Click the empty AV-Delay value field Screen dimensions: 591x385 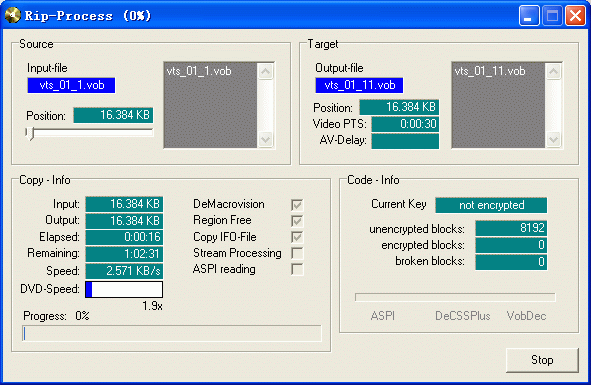(405, 141)
